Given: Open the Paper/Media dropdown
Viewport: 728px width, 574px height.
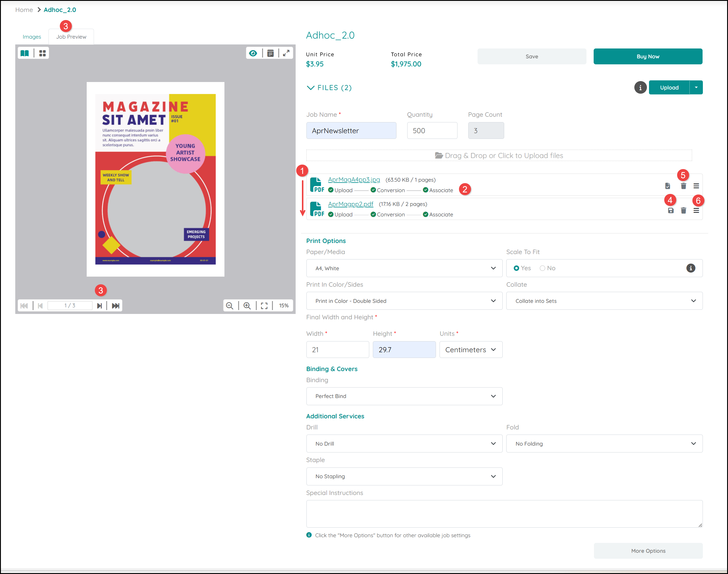Looking at the screenshot, I should [404, 268].
